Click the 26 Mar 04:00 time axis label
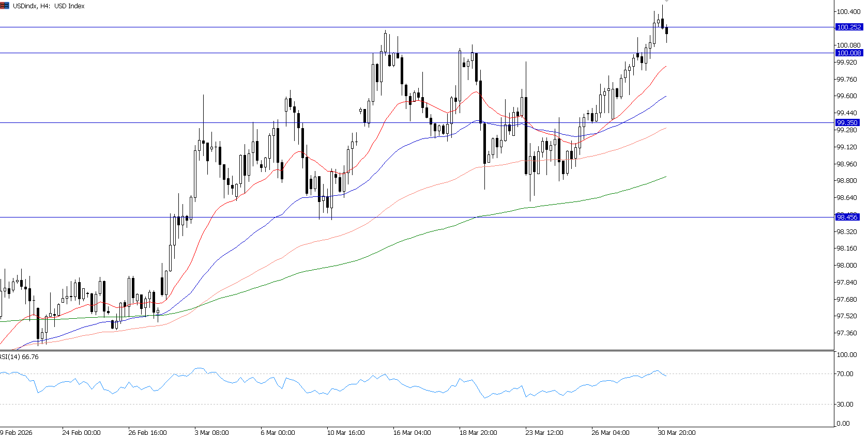The image size is (868, 435). [611, 432]
